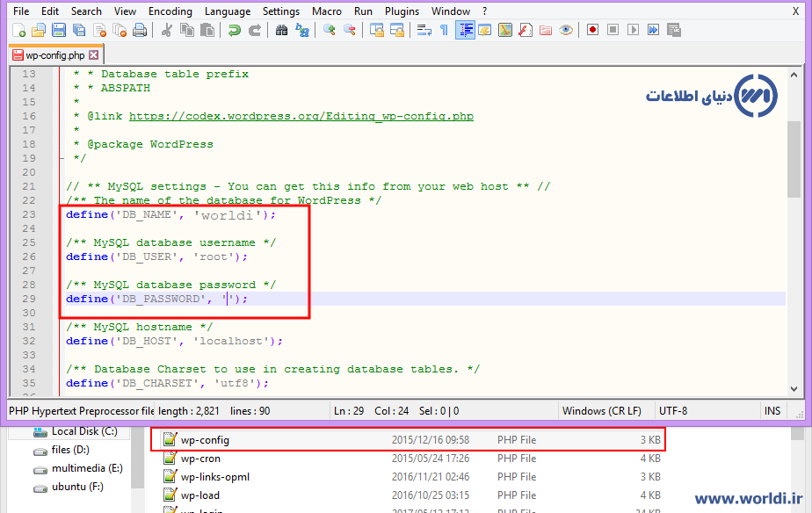Click the Print icon in toolbar

coord(139,30)
